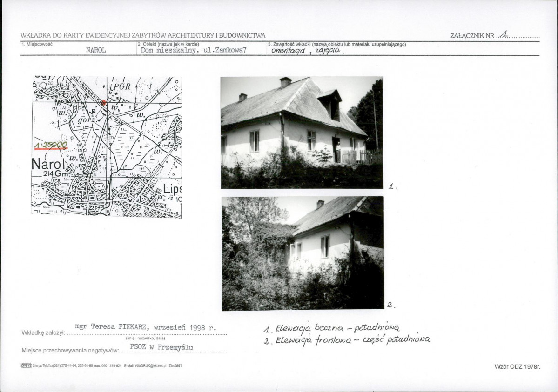
Task: Click the 'Wzór ODZ 1978r.' form version text
Action: pos(517,366)
